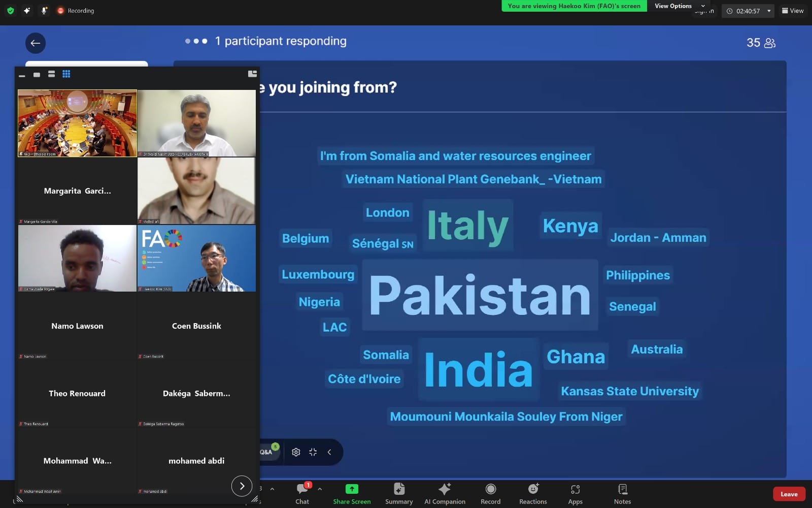Switch video panel to single thumbnail view

point(37,75)
